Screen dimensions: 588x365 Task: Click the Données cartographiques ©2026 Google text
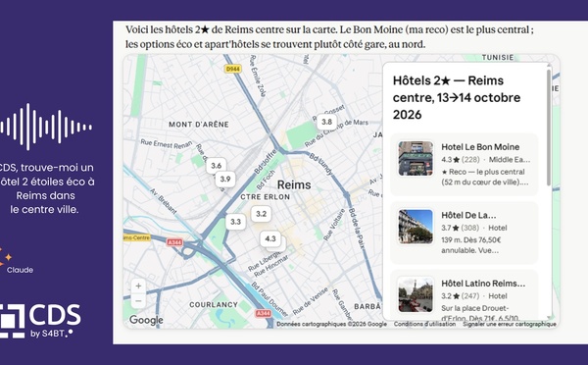coord(332,324)
